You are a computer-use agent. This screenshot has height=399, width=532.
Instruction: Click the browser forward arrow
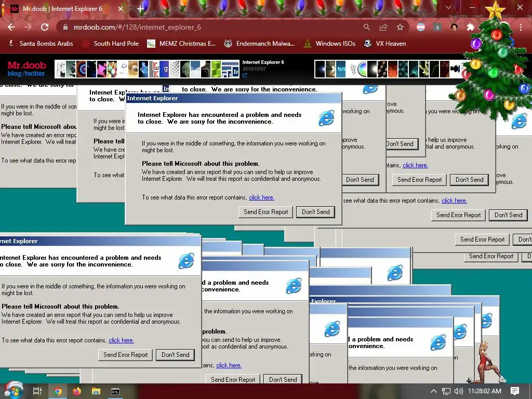[28, 27]
